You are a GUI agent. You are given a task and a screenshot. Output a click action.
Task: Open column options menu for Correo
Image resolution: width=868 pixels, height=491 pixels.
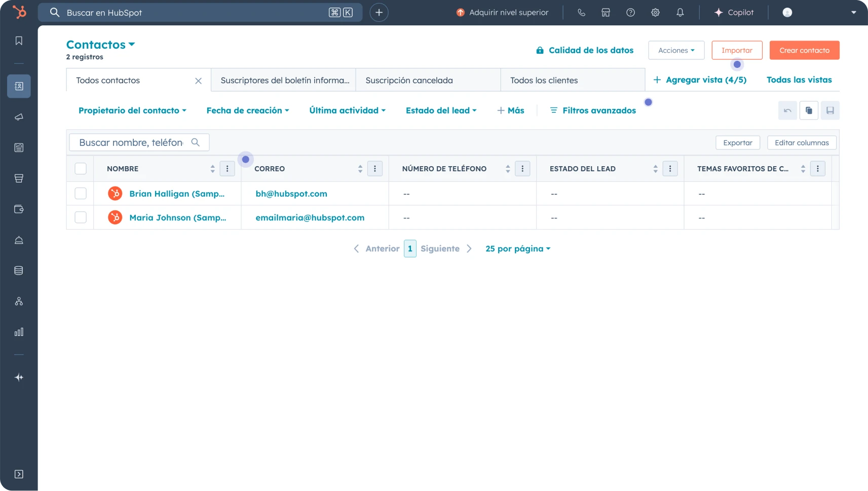pos(375,169)
